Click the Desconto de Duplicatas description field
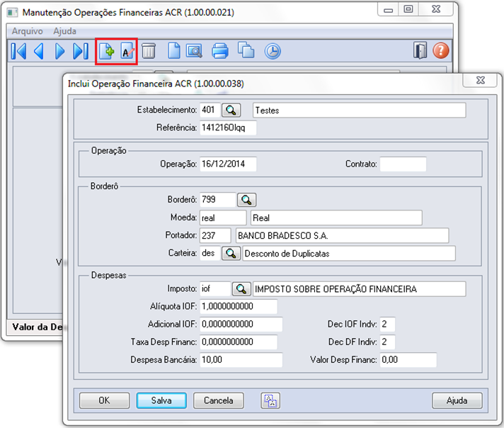Screen dimensions: 504x428 [x=349, y=253]
